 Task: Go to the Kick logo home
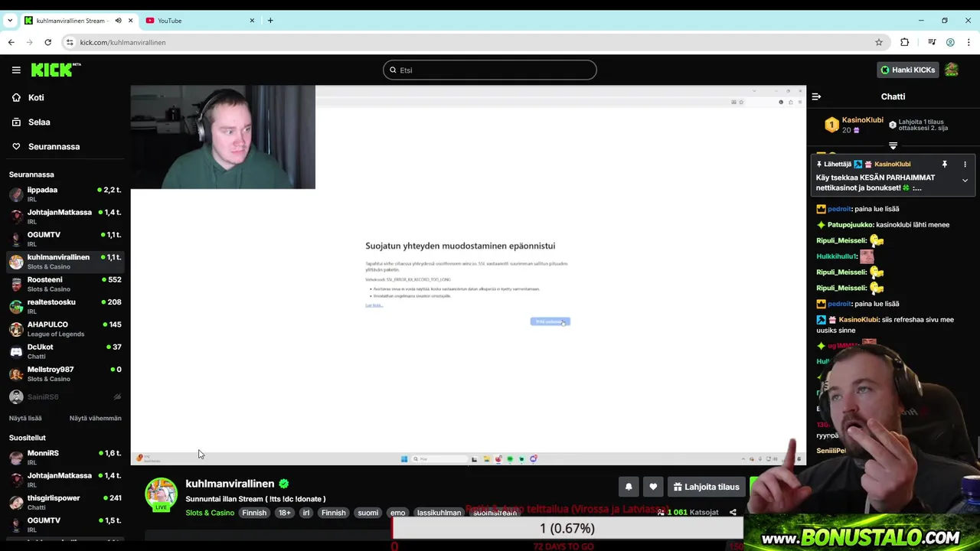[56, 70]
